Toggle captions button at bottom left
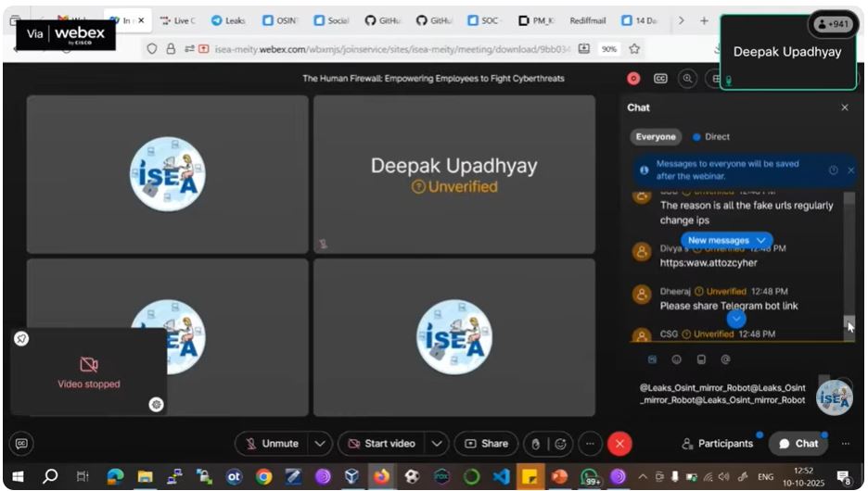 click(x=21, y=444)
